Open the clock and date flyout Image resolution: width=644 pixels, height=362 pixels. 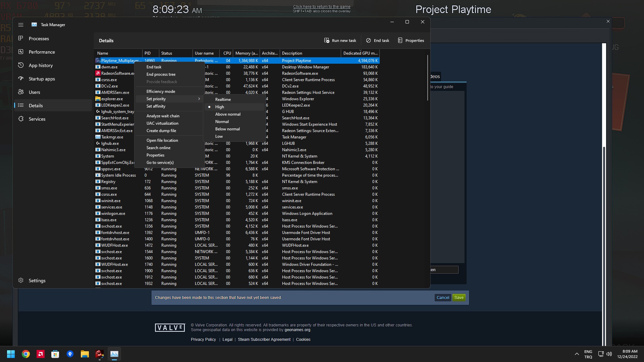(627, 354)
